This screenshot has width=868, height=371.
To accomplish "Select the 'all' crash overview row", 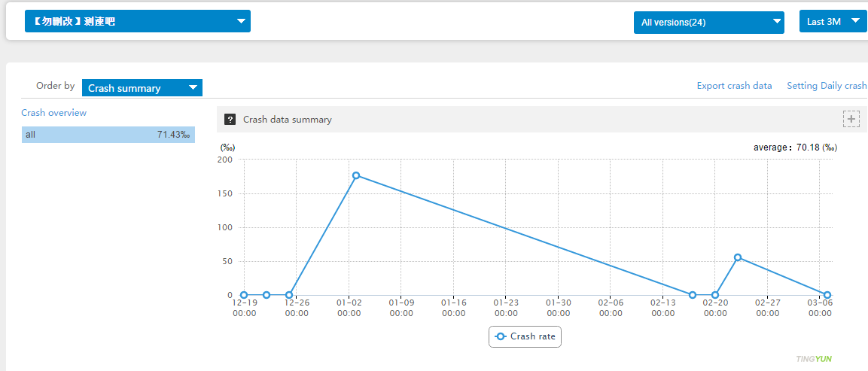I will coord(108,135).
